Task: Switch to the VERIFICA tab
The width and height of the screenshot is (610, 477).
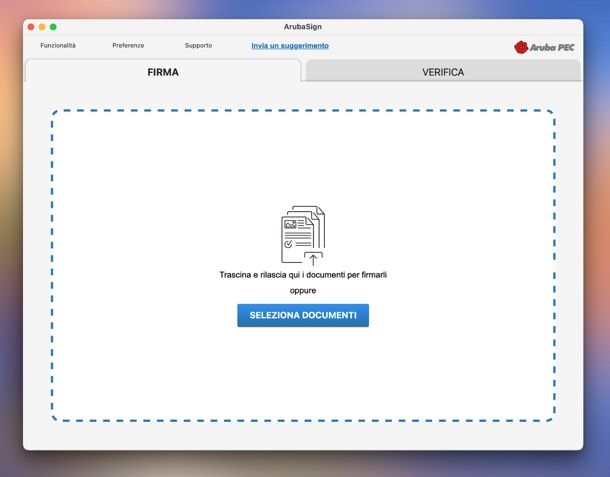Action: tap(443, 72)
